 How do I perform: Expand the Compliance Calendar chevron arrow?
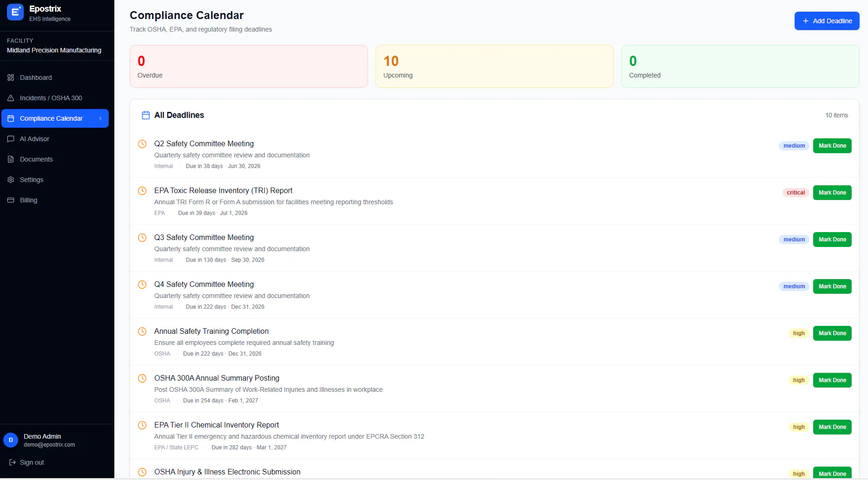pos(100,118)
